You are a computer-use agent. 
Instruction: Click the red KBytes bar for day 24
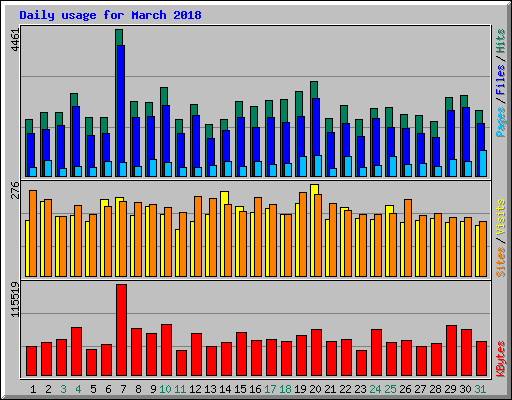pyautogui.click(x=377, y=353)
